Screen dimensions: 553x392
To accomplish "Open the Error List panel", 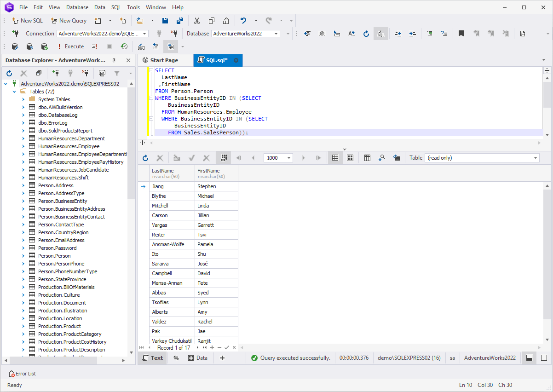I will click(x=22, y=374).
